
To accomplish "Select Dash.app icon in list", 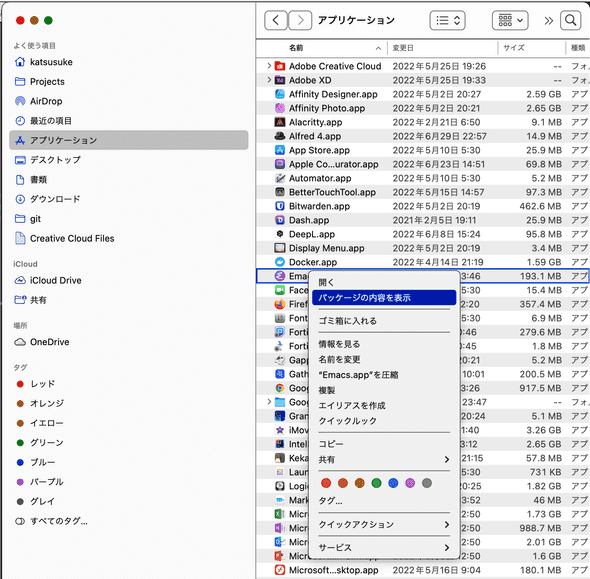I will click(280, 220).
